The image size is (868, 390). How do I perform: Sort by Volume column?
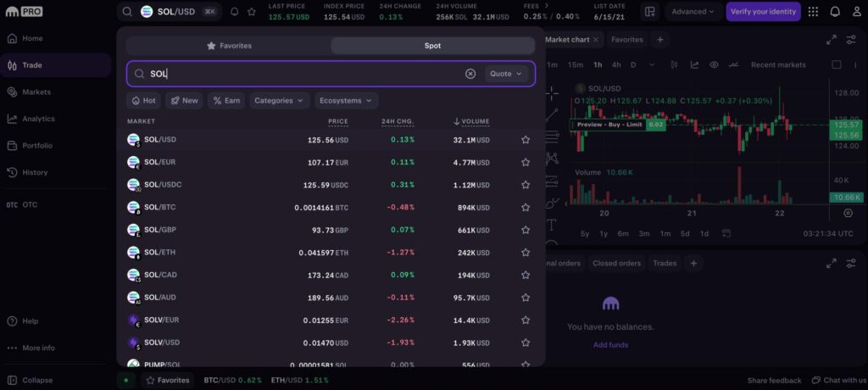(x=471, y=121)
